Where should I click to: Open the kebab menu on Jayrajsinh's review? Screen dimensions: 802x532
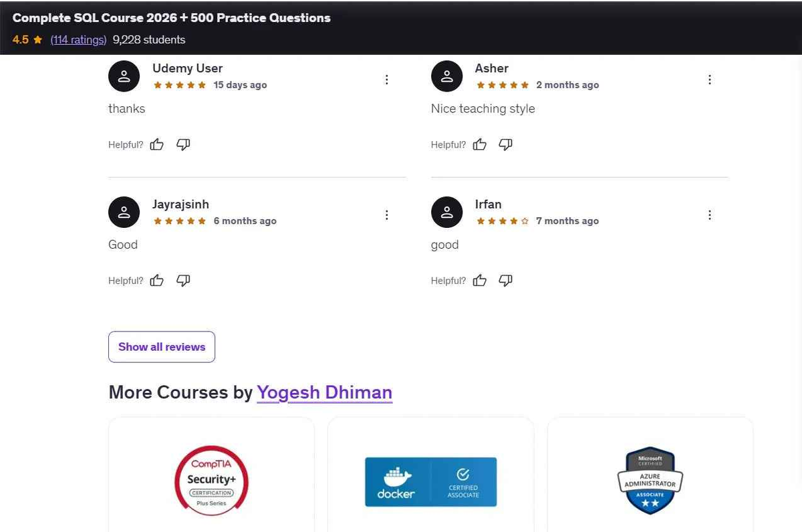pyautogui.click(x=387, y=215)
